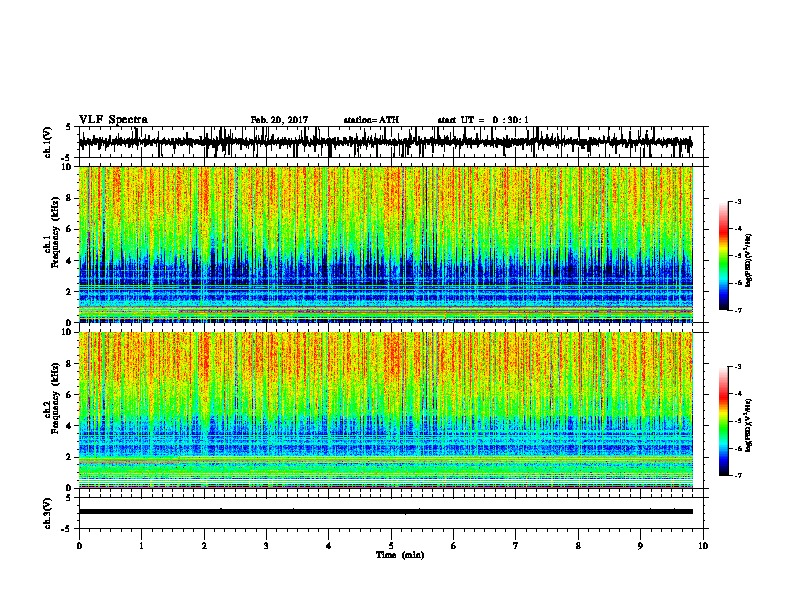Click the ch.3 flat voltage trace

(x=385, y=512)
